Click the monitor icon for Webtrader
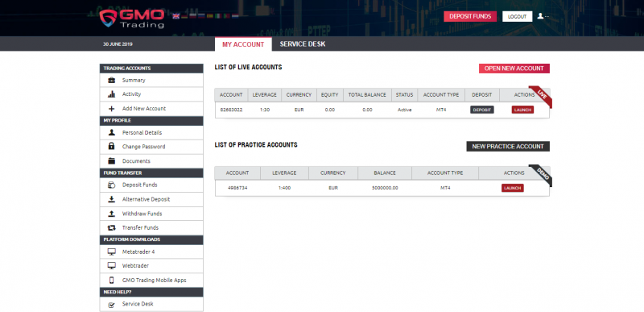This screenshot has width=644, height=312. coord(111,265)
